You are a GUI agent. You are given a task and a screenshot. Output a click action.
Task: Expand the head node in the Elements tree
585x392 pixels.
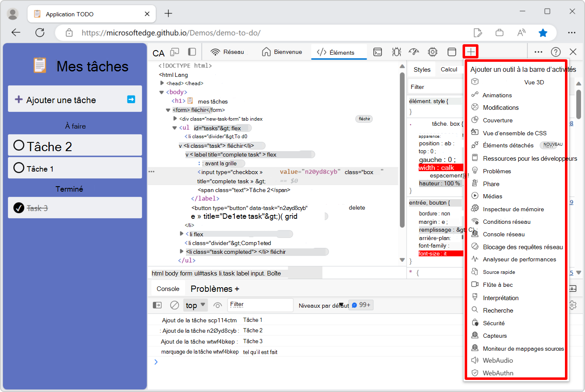[162, 83]
